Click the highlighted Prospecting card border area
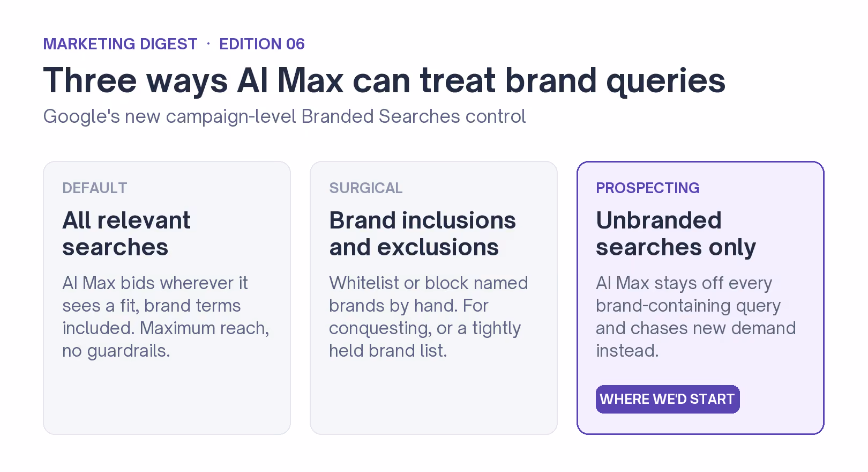 782,400
